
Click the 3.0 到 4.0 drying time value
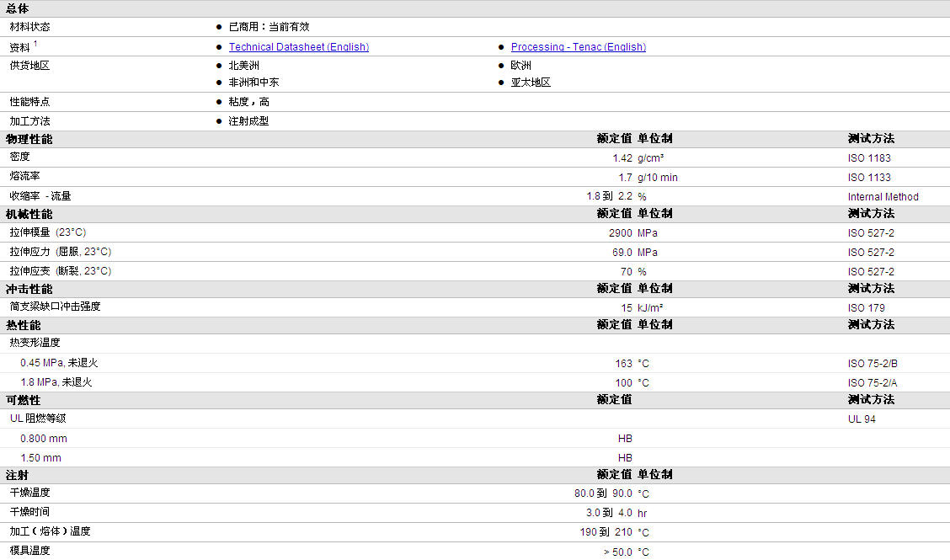(x=609, y=514)
